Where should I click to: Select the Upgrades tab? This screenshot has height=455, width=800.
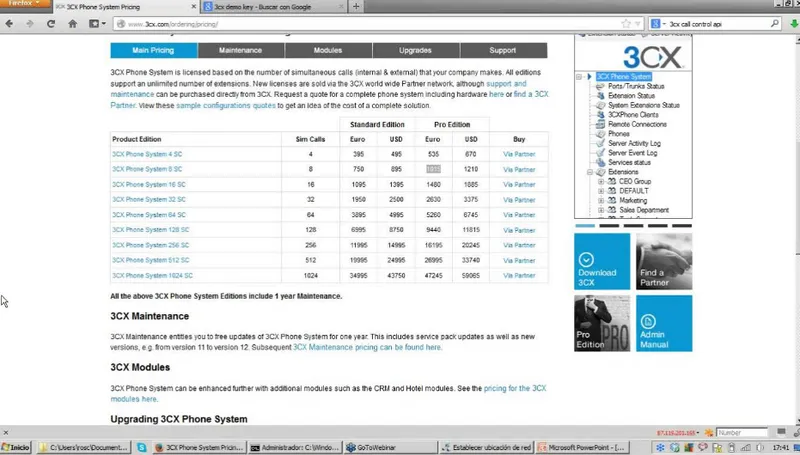click(415, 50)
